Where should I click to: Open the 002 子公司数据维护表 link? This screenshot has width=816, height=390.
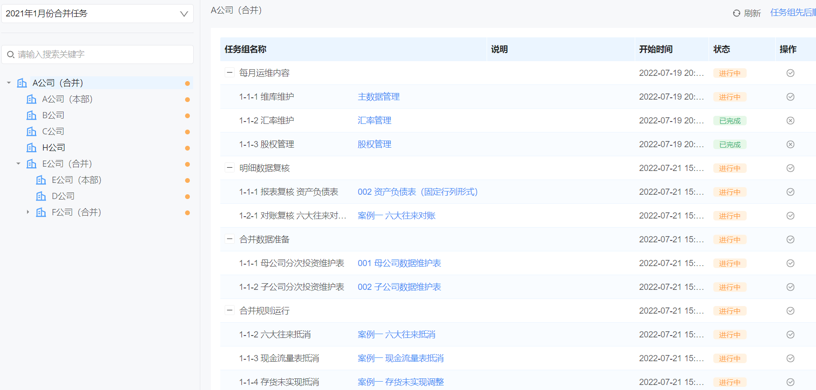click(399, 287)
